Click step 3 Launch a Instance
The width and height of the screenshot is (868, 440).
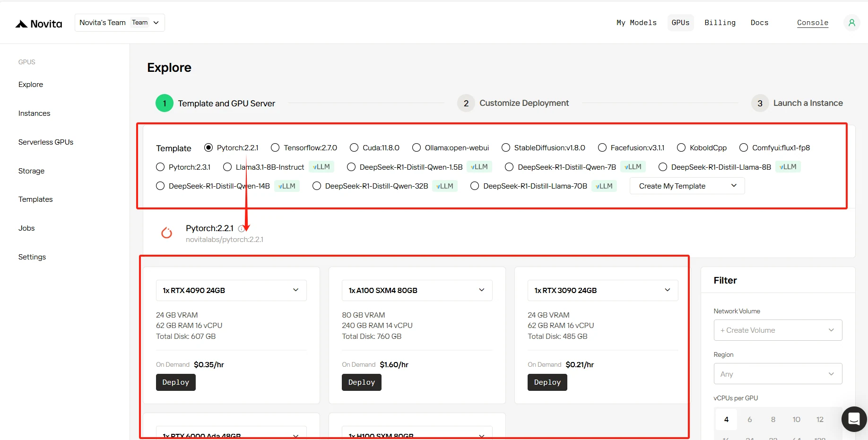(797, 103)
